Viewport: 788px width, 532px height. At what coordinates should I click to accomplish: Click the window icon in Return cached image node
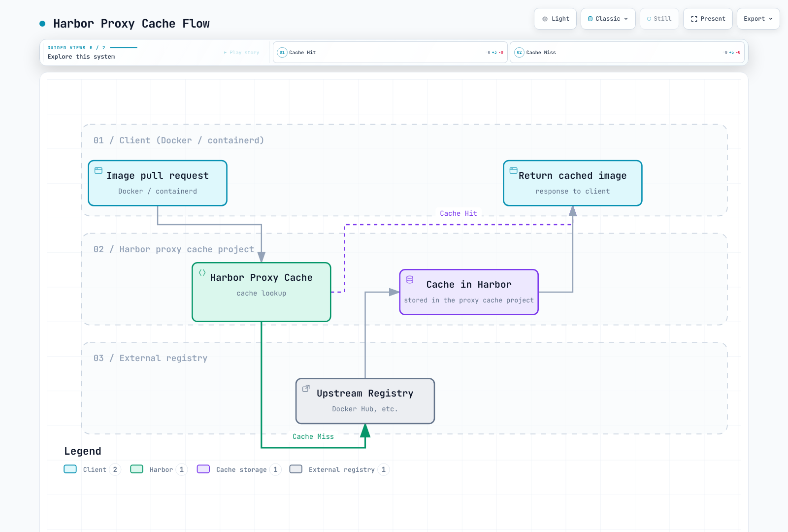(514, 170)
